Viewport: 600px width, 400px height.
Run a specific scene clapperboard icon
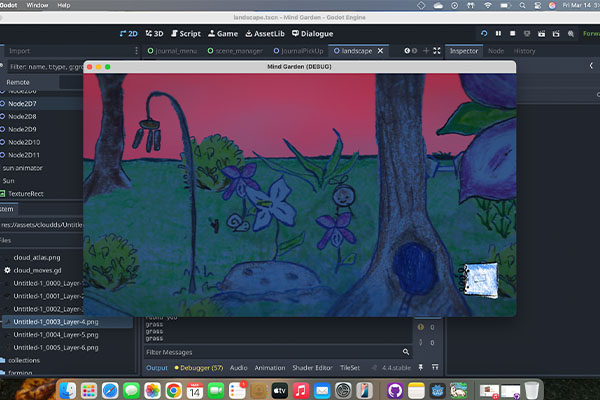tap(556, 34)
